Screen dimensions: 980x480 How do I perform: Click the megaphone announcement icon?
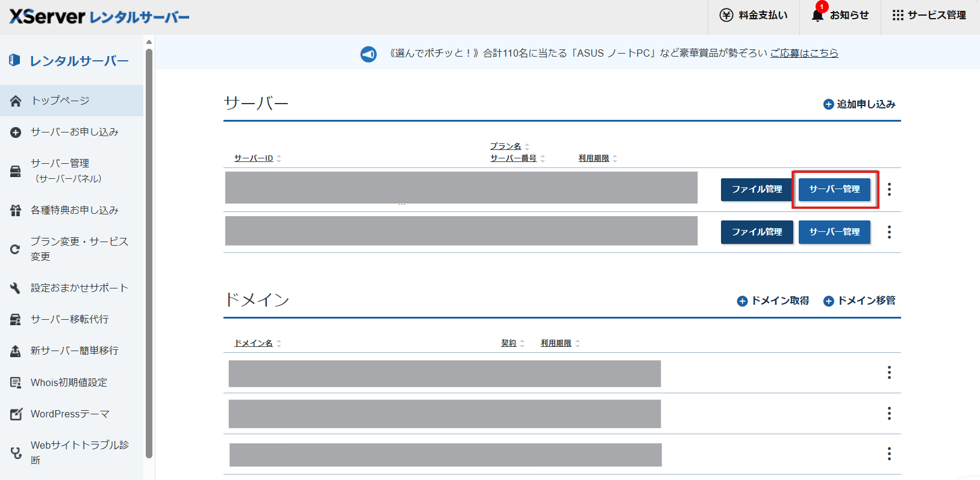pyautogui.click(x=369, y=54)
